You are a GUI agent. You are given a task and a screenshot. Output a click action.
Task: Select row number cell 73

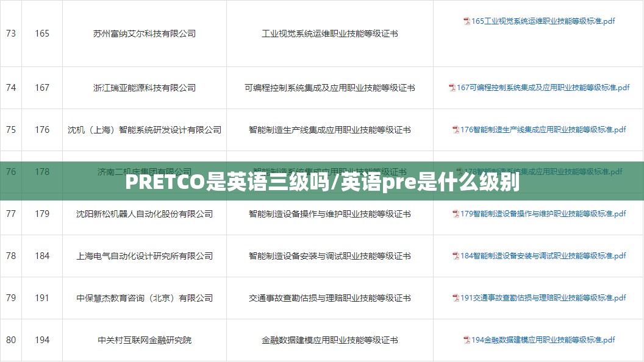(11, 34)
